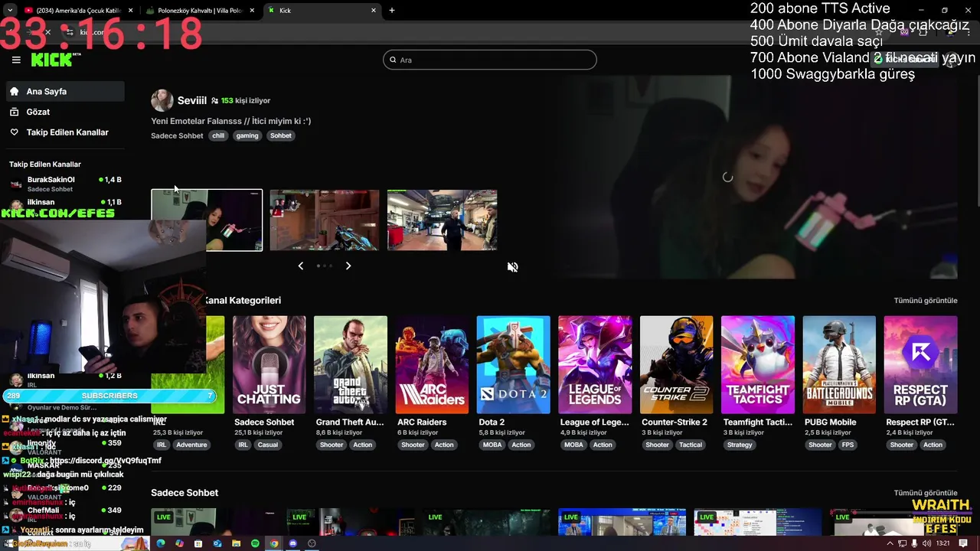Image resolution: width=980 pixels, height=551 pixels.
Task: Open the Respect RP (GTA) category card
Action: (920, 364)
